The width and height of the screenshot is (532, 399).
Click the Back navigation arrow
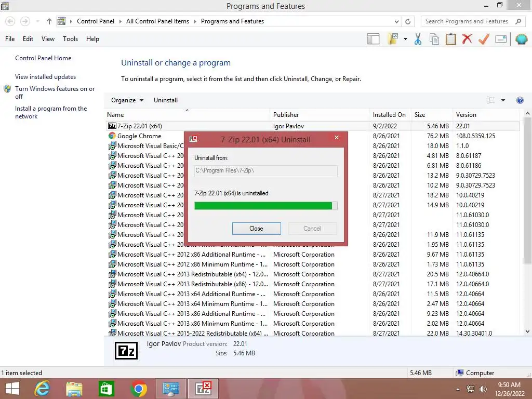click(10, 21)
